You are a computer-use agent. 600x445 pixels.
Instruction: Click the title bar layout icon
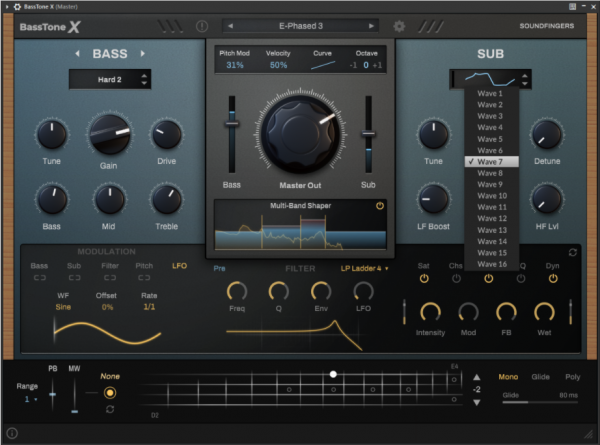point(572,6)
